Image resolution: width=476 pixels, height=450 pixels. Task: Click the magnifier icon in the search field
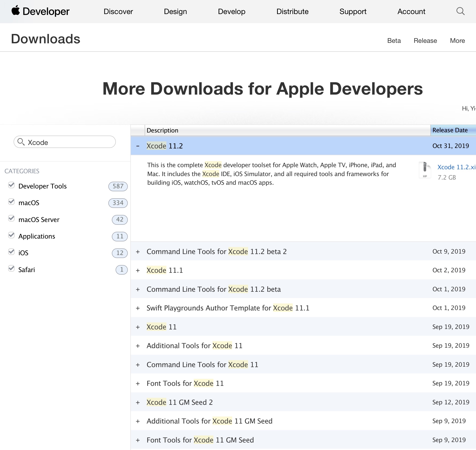tap(21, 142)
